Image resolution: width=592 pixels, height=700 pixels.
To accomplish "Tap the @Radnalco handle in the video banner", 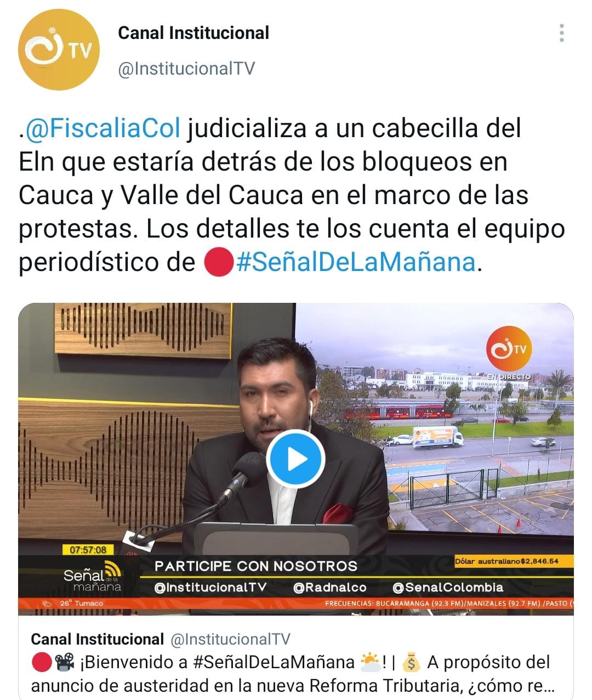I will pos(330,588).
